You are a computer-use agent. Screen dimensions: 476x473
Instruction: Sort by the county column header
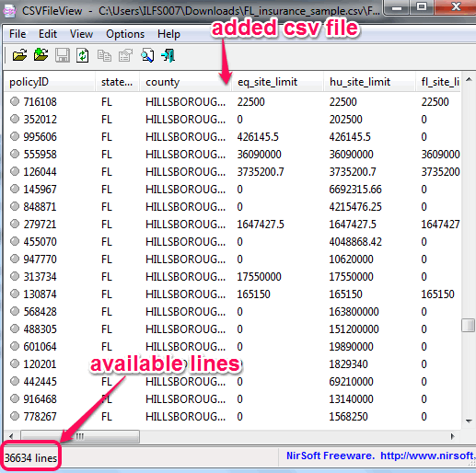coord(185,82)
